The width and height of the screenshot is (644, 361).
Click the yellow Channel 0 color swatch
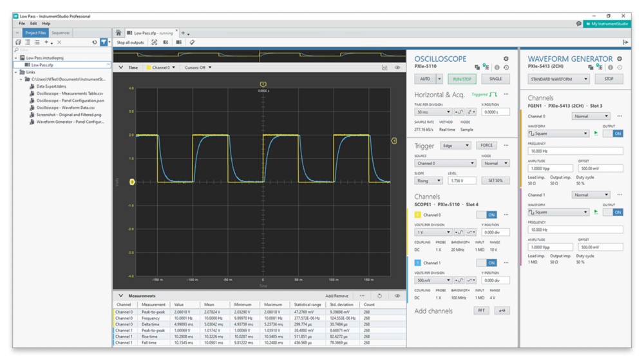tap(417, 215)
